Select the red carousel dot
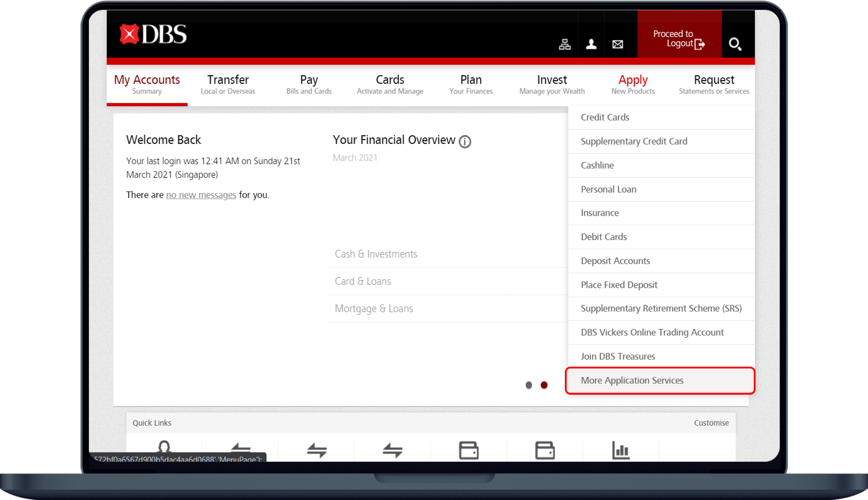 pos(544,385)
